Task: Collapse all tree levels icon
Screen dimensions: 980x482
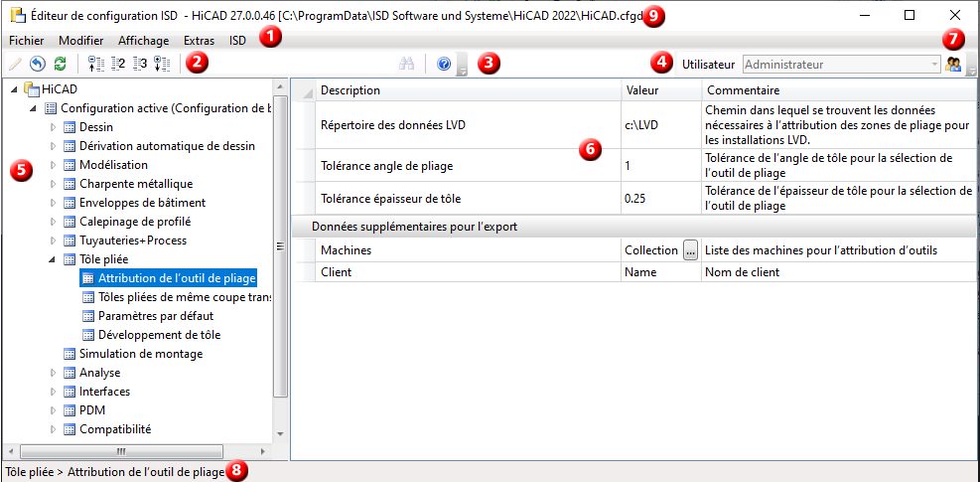Action: click(95, 64)
